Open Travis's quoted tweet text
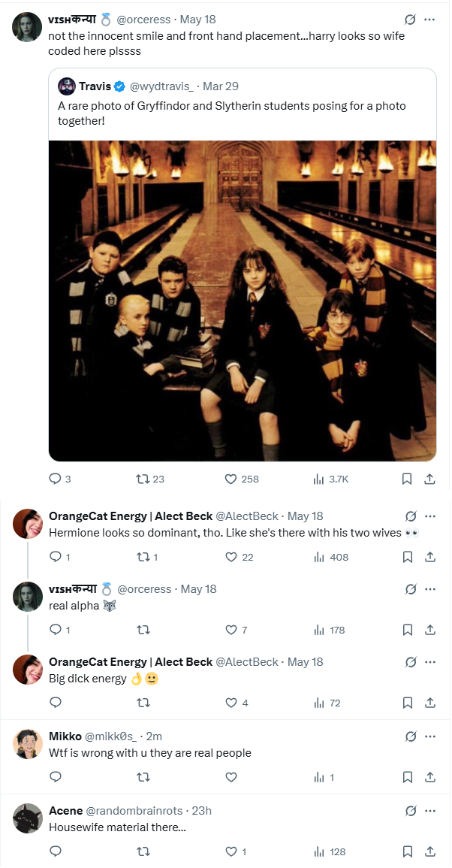 pyautogui.click(x=232, y=113)
